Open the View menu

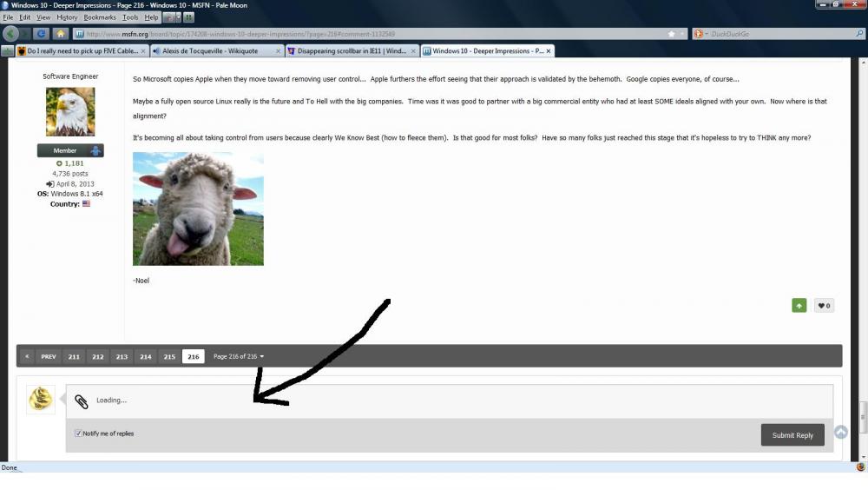[43, 17]
